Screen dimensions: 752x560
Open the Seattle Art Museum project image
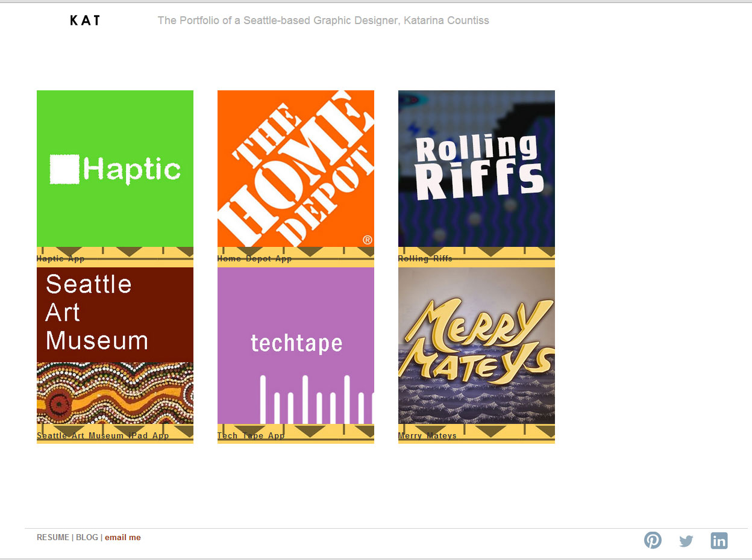click(115, 346)
